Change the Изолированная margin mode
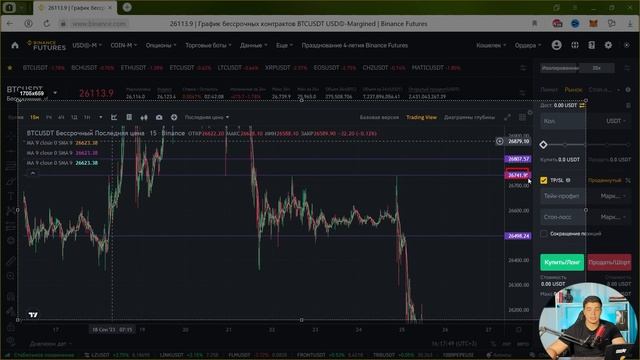 [x=560, y=68]
